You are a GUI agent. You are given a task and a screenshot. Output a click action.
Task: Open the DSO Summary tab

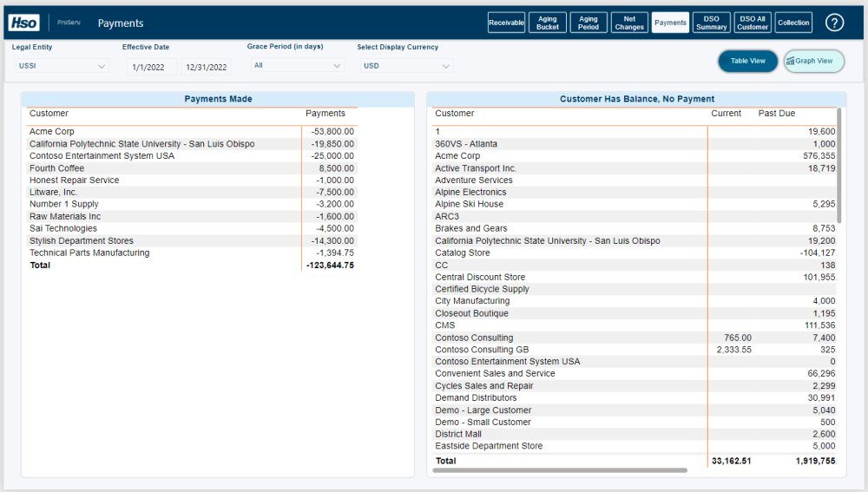click(x=712, y=23)
